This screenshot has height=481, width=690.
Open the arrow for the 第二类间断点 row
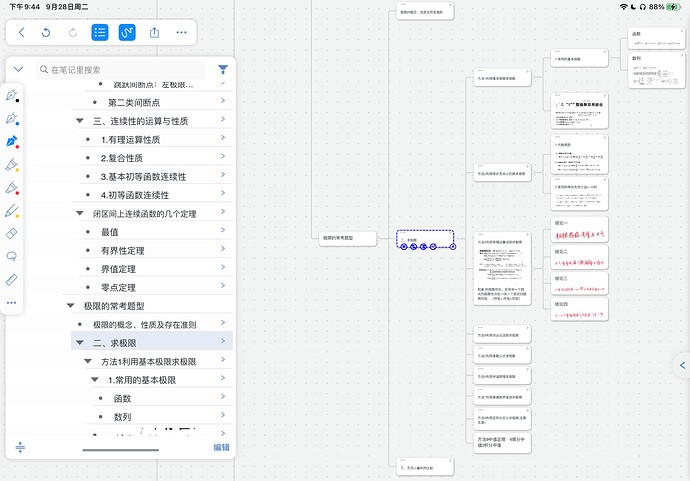pos(223,101)
